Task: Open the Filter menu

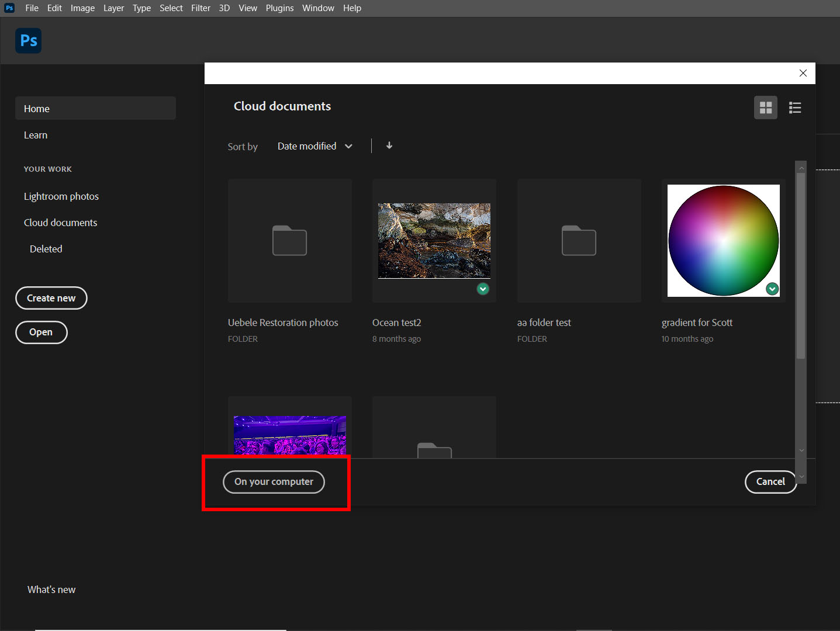Action: pyautogui.click(x=201, y=8)
